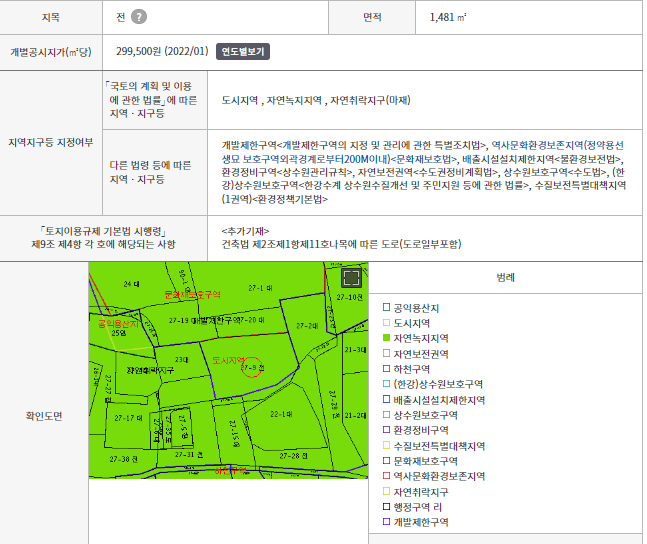Click parcel 27-17 on the map
647x544 pixels.
(128, 418)
